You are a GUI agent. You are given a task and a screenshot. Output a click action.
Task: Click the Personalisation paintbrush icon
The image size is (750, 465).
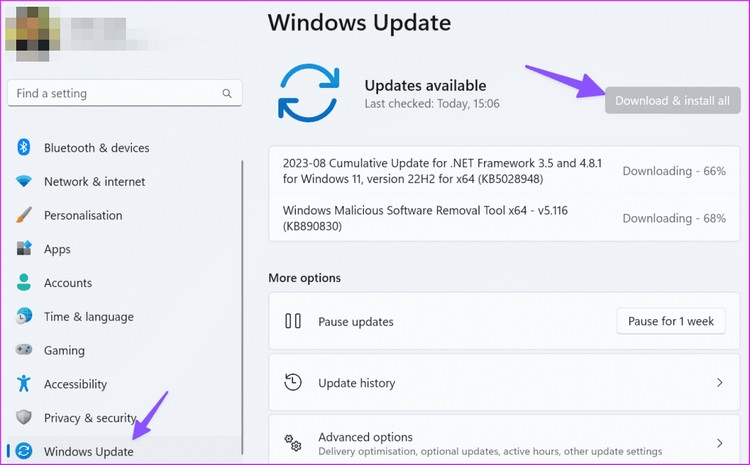click(23, 215)
